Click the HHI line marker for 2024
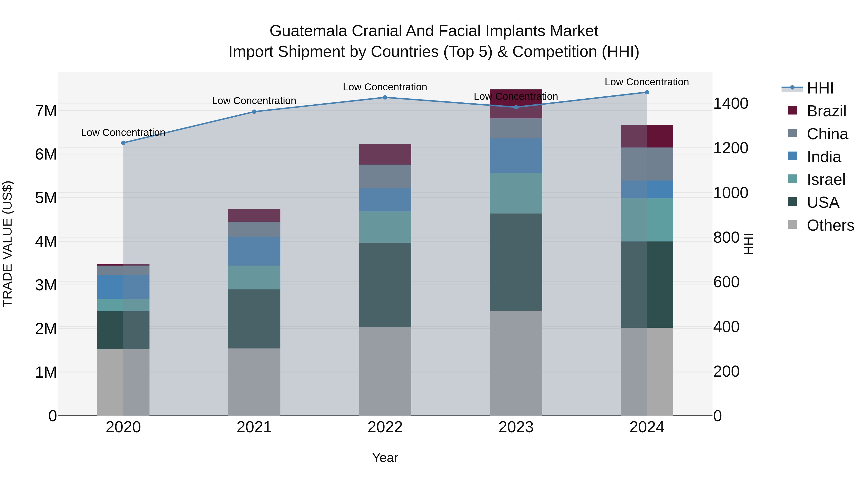The height and width of the screenshot is (488, 868). (647, 92)
